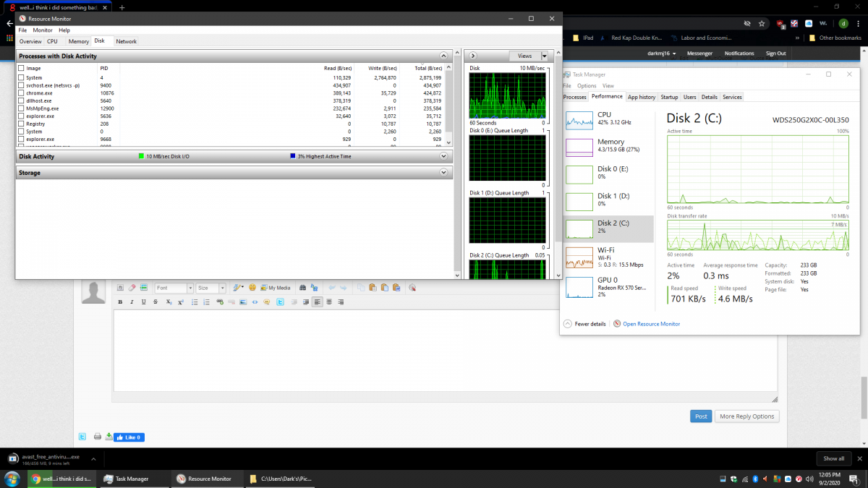Insert a code block in editor
868x488 pixels.
pyautogui.click(x=255, y=301)
